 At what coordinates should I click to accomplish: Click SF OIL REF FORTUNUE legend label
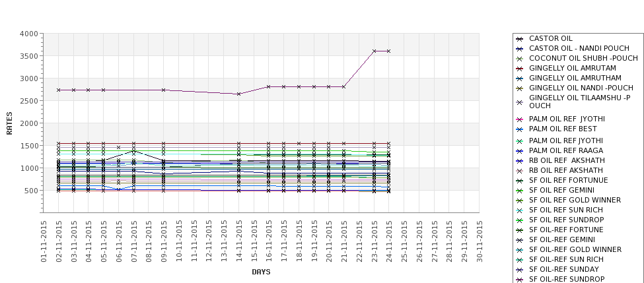569,180
